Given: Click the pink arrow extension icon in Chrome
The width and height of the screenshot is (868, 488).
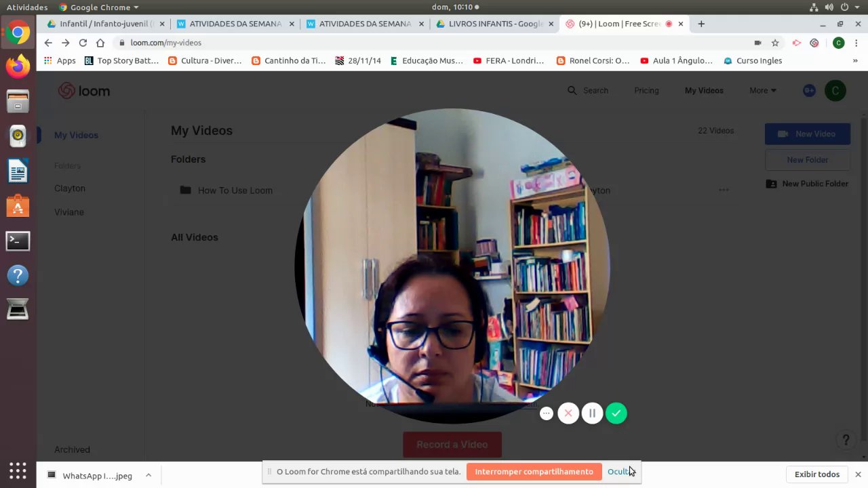Looking at the screenshot, I should pos(796,43).
